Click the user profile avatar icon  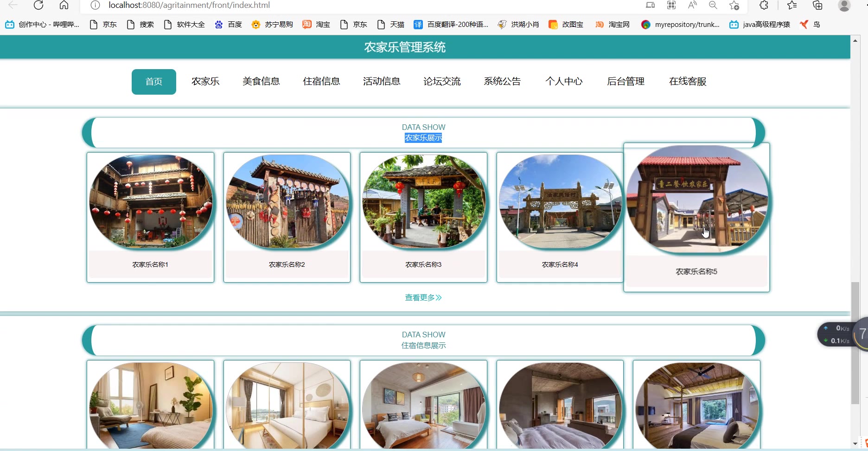(x=844, y=5)
